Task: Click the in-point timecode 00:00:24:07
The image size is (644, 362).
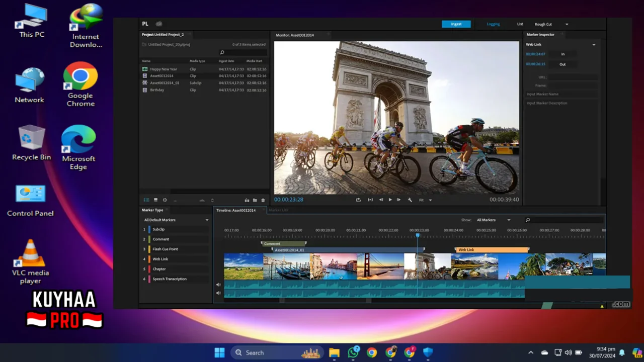Action: point(535,54)
